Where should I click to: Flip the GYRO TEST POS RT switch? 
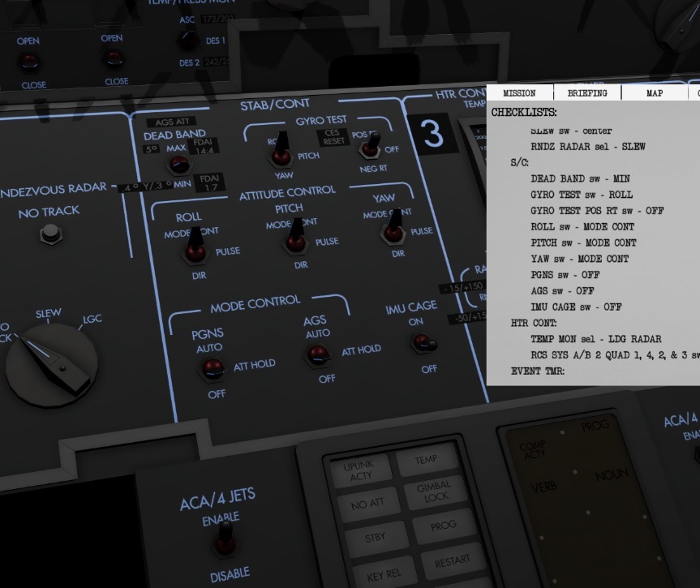point(370,145)
